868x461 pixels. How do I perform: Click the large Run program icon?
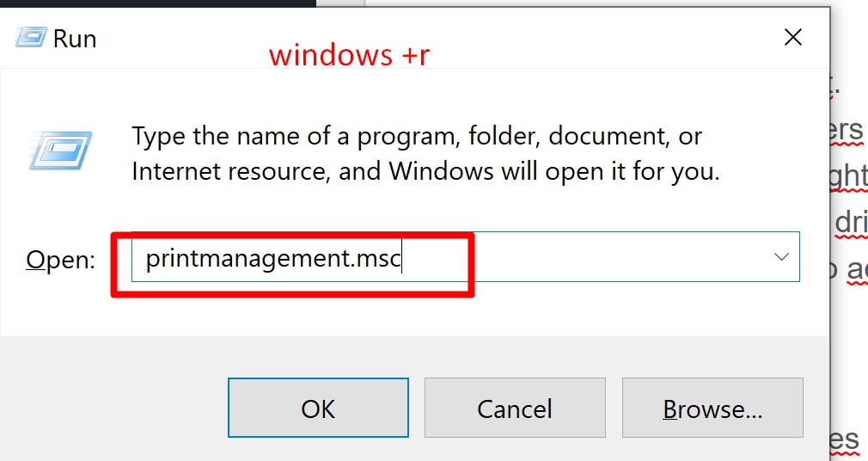pyautogui.click(x=62, y=150)
